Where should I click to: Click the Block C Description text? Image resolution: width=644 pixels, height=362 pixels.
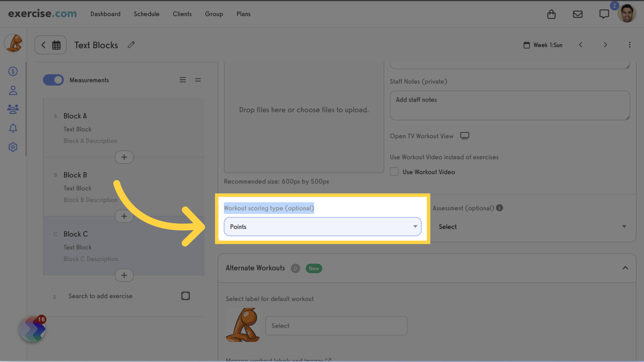click(x=91, y=259)
